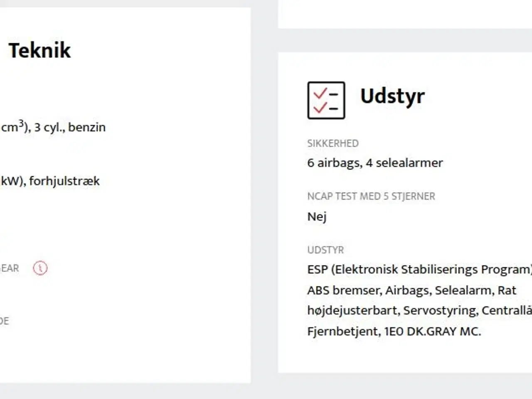This screenshot has height=399, width=532.
Task: Click the blank white card above Udstyr
Action: click(405, 14)
